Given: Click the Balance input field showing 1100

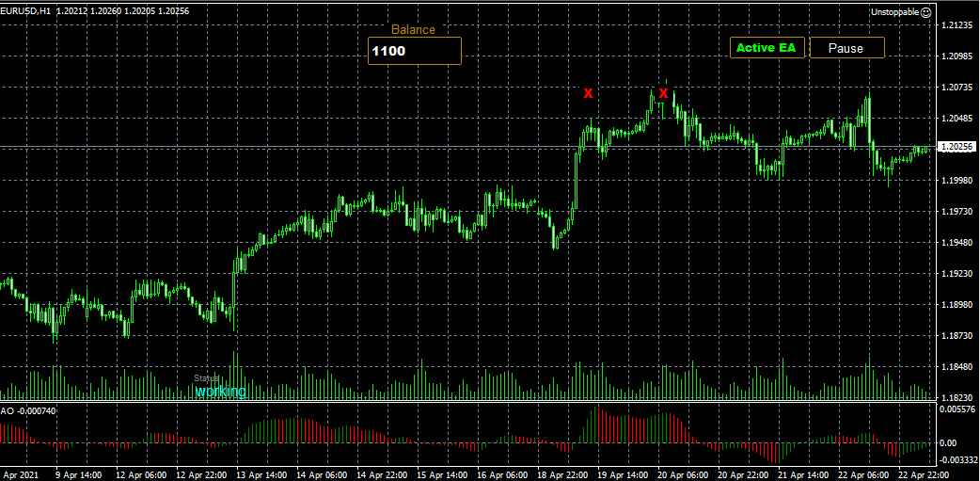Looking at the screenshot, I should tap(415, 51).
